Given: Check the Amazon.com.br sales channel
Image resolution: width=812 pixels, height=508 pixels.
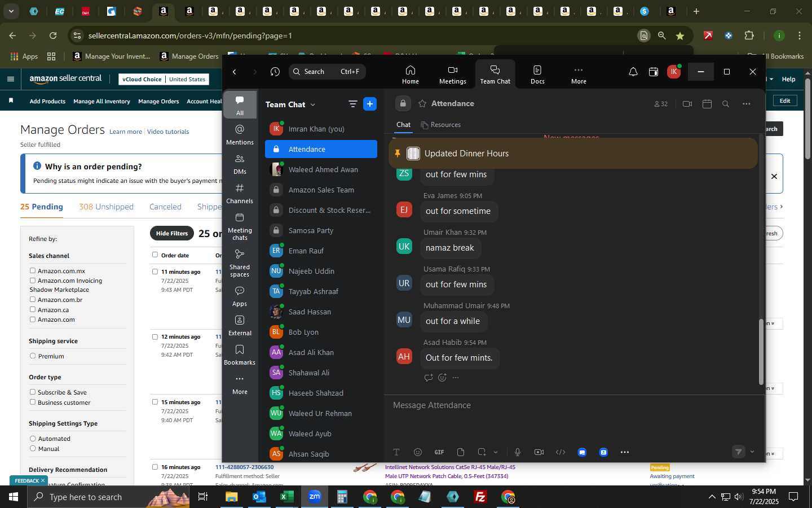Looking at the screenshot, I should click(33, 300).
